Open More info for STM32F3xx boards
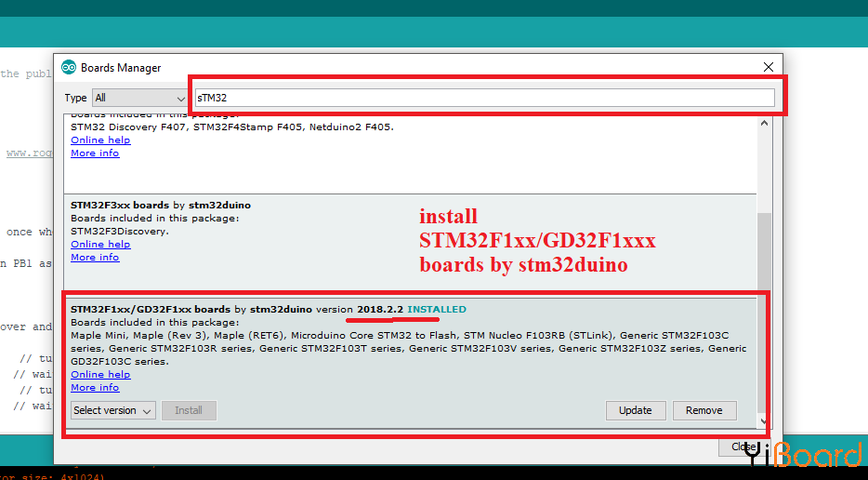Image resolution: width=868 pixels, height=480 pixels. click(95, 257)
